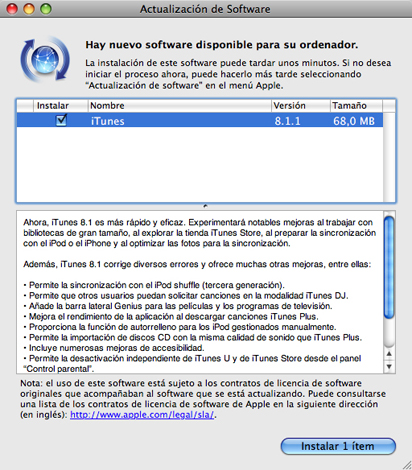The width and height of the screenshot is (412, 470).
Task: Click the 'Además, iTunes 8.1 corrige' sentence
Action: pos(197,264)
